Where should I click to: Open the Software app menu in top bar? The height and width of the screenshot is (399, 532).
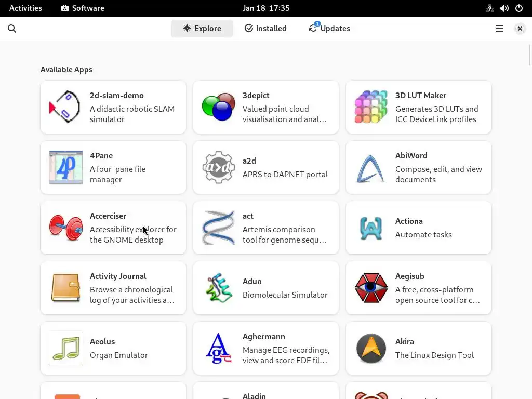click(83, 8)
